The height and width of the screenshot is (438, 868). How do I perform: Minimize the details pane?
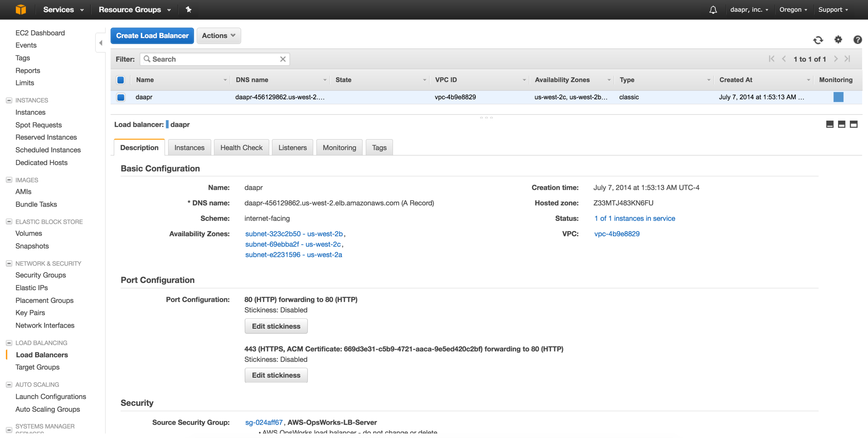[x=830, y=124]
